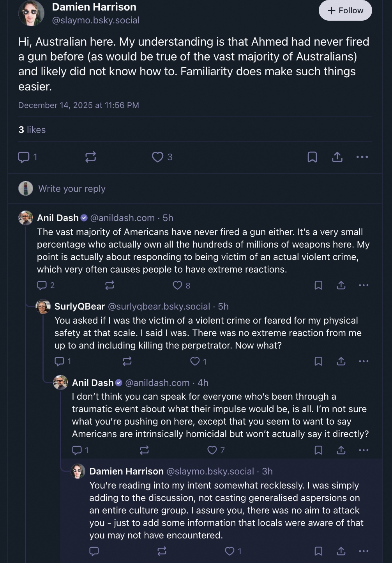Open more options on SurlyQBear's reply

[x=364, y=361]
